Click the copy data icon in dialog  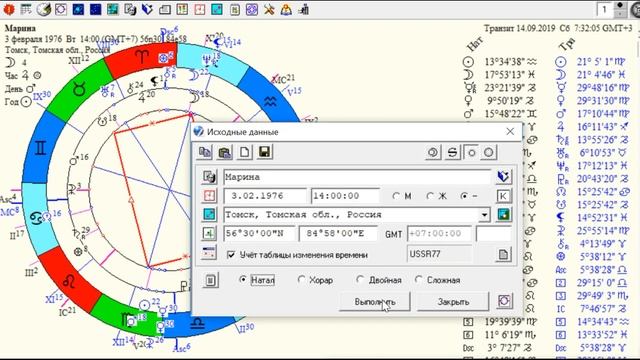point(205,152)
